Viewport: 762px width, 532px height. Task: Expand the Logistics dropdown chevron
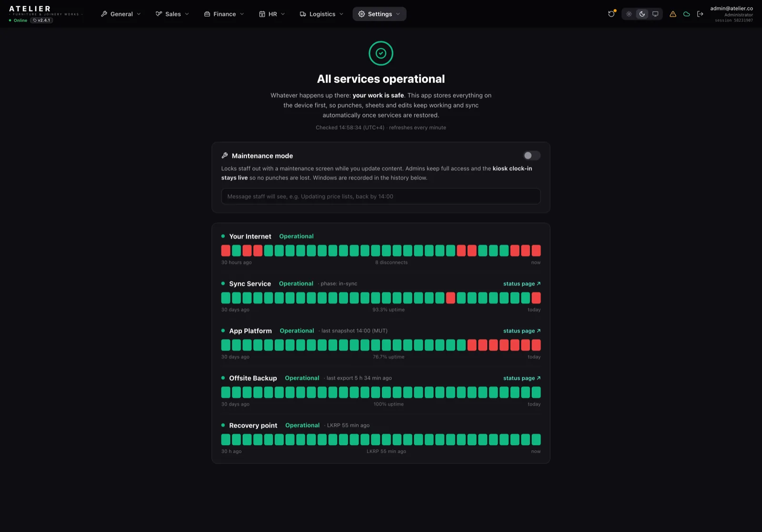pyautogui.click(x=341, y=14)
